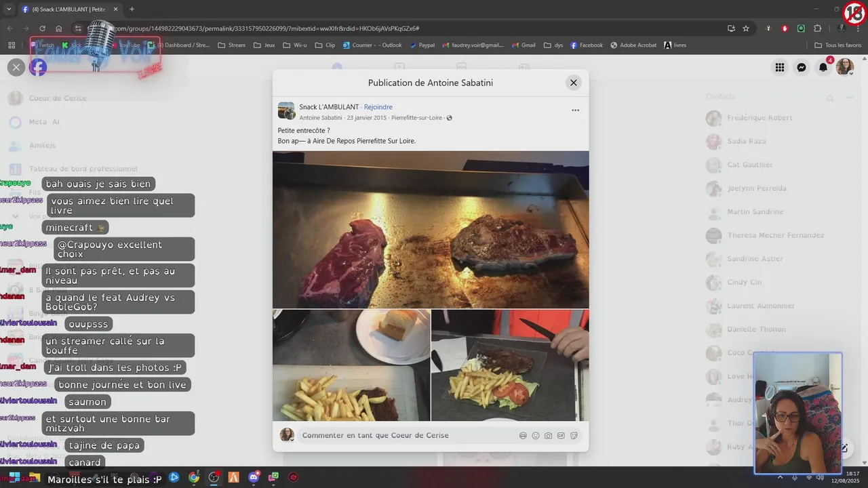Open the large raw steaks on griddle photo

pos(431,230)
